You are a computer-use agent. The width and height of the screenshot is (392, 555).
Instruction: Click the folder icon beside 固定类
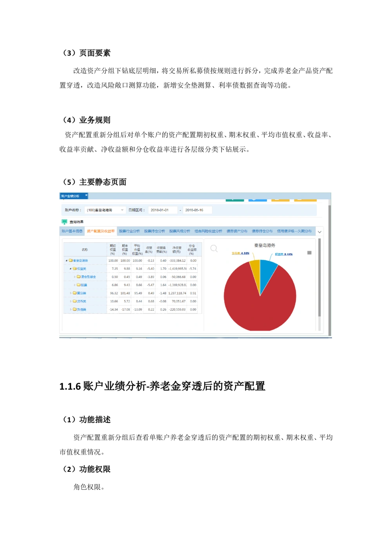coord(74,293)
